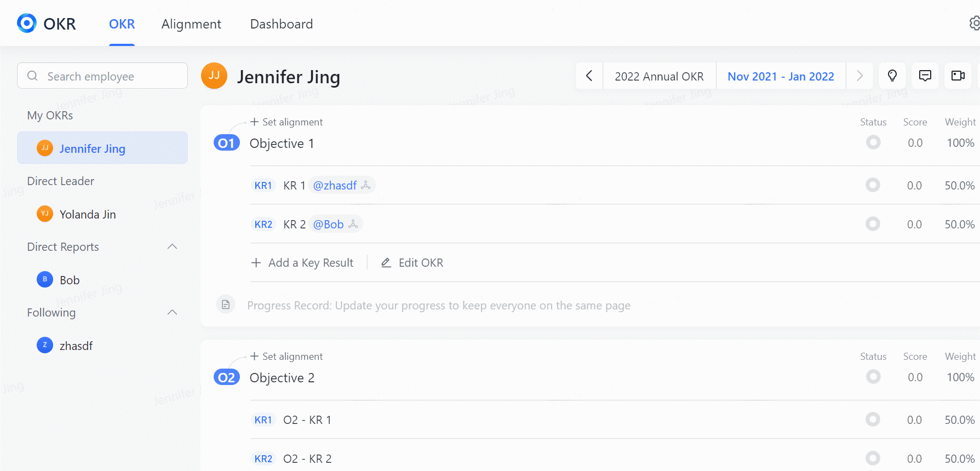The height and width of the screenshot is (471, 980).
Task: Click the Progress Record document icon
Action: point(226,305)
